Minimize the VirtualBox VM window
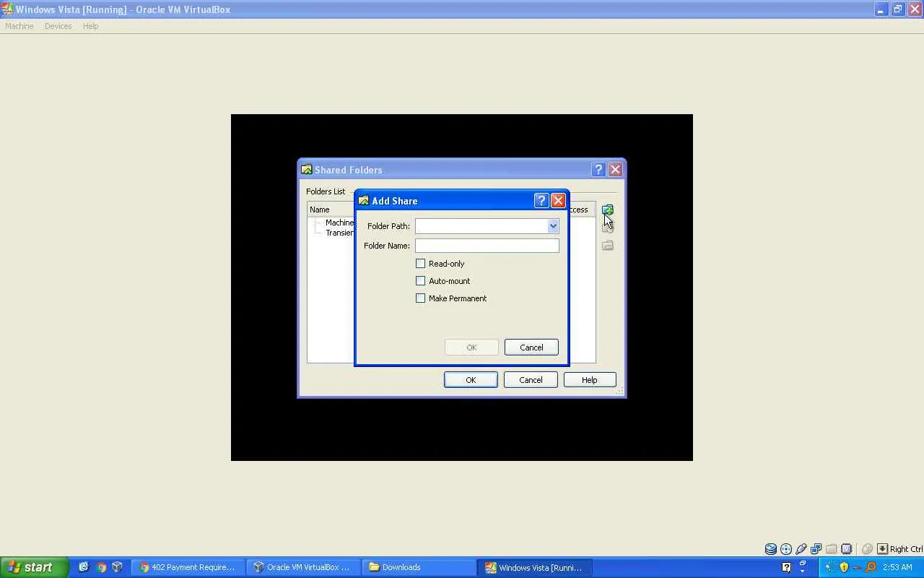The width and height of the screenshot is (924, 578). pos(881,9)
